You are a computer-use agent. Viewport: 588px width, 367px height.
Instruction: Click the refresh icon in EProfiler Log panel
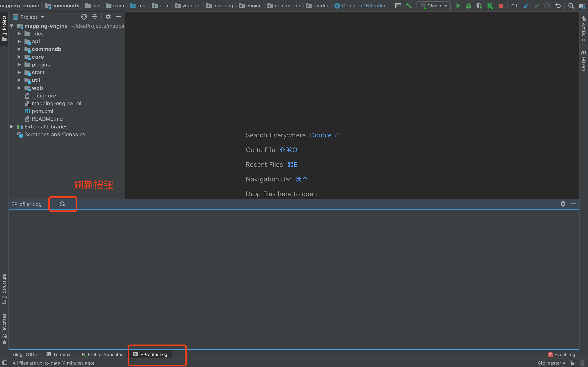[x=62, y=204]
